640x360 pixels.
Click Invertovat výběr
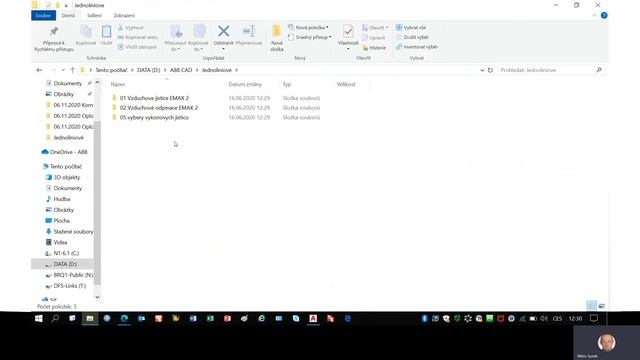click(x=417, y=47)
